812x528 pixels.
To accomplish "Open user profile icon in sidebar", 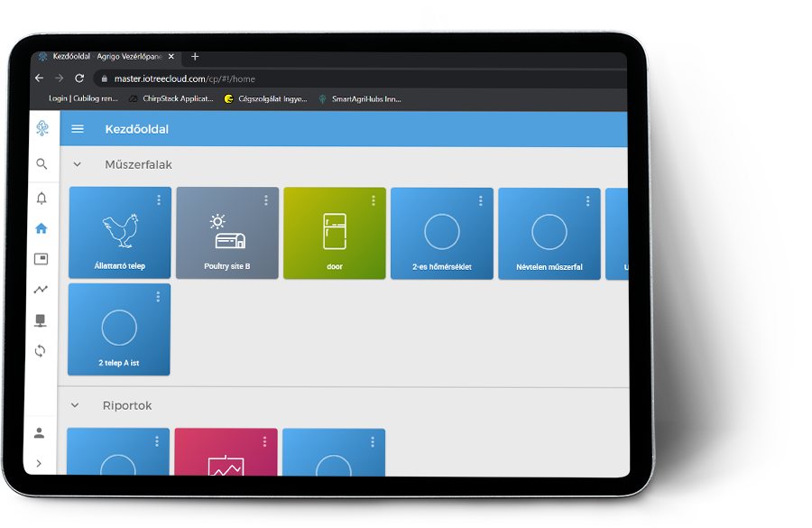I will pos(40,432).
